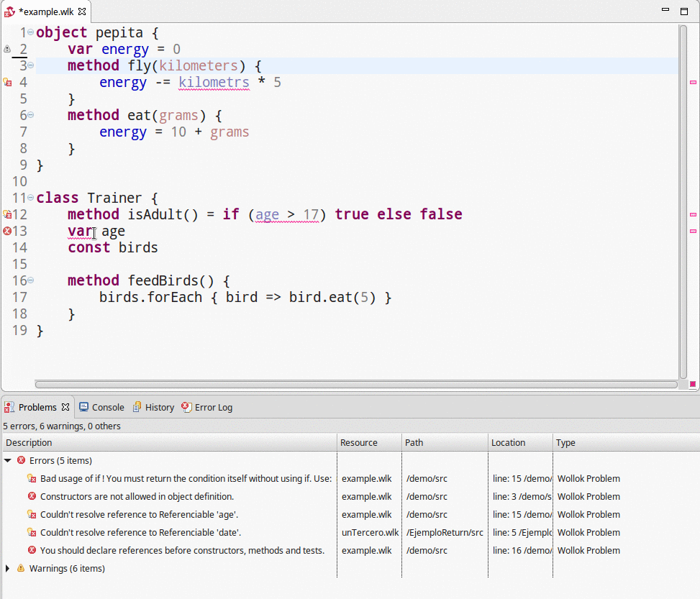This screenshot has height=599, width=700.
Task: Sort problems by Description column
Action: click(170, 442)
